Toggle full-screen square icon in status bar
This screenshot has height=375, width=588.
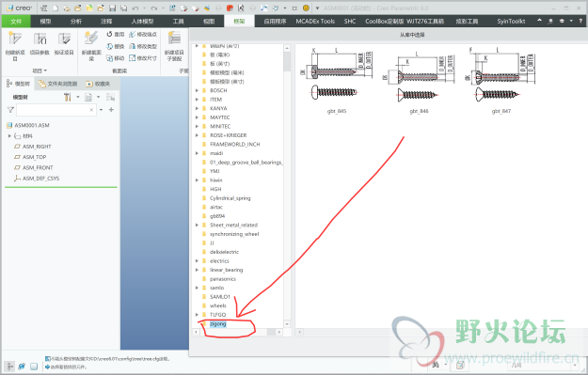point(34,367)
